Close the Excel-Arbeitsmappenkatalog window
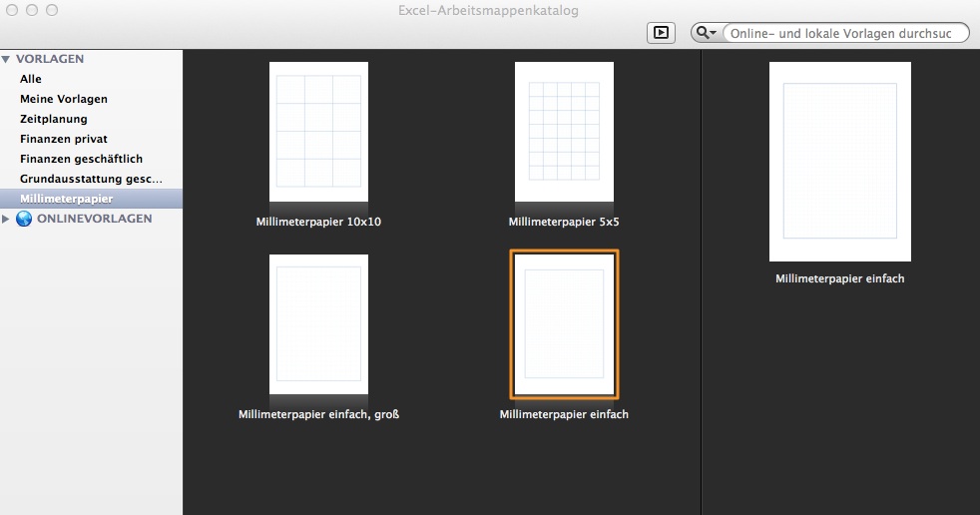 tap(13, 10)
